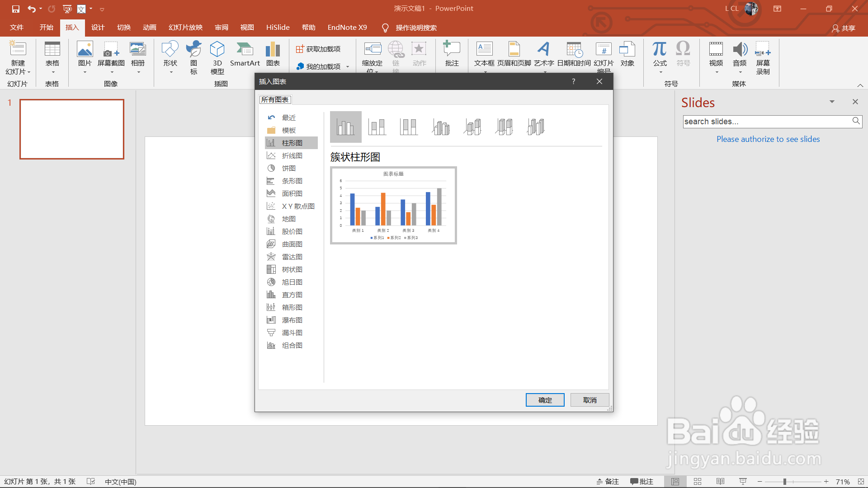Confirm with the 确定 button
This screenshot has height=488, width=868.
click(x=545, y=400)
